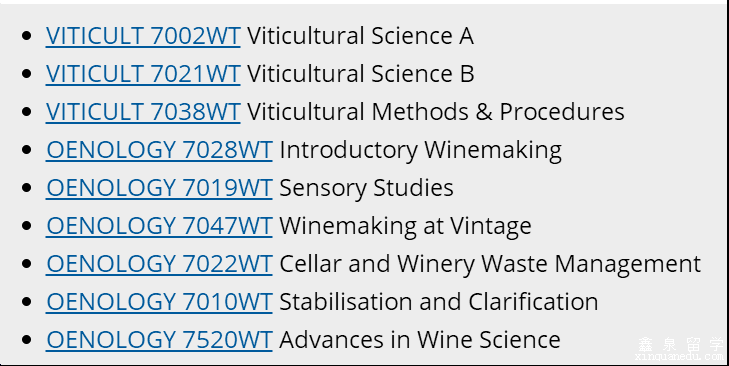The image size is (729, 366).
Task: Open the OENOLOGY 7047WT course link
Action: coord(159,226)
